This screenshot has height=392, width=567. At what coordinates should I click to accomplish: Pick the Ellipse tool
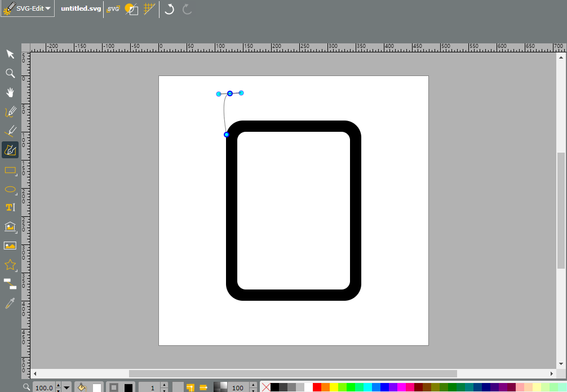click(x=10, y=189)
